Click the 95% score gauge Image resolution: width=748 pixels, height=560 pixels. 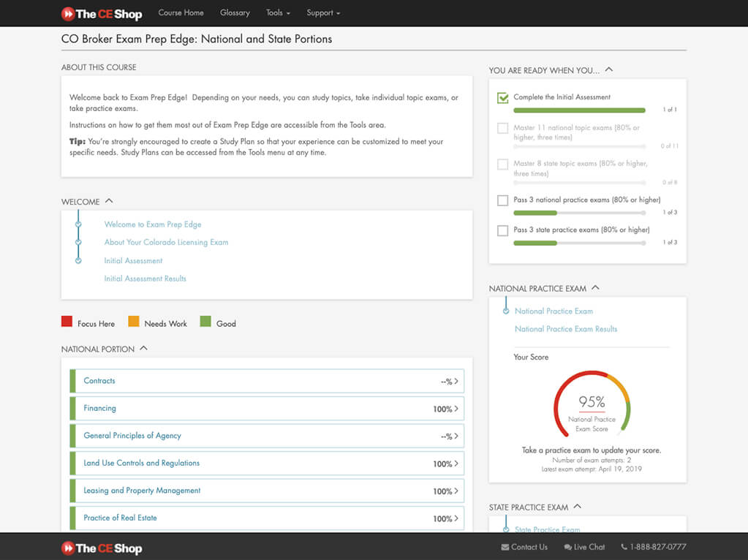coord(592,404)
